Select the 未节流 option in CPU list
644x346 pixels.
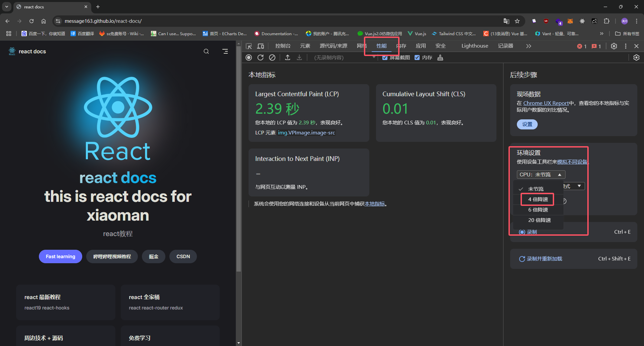click(x=536, y=189)
